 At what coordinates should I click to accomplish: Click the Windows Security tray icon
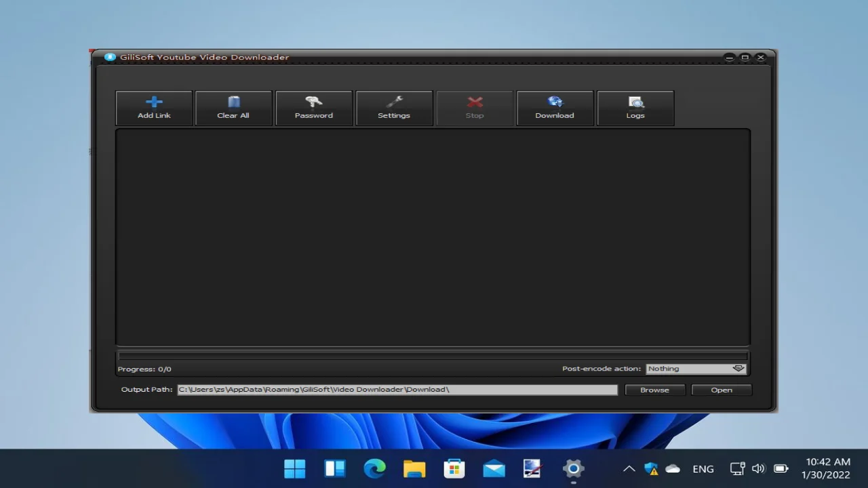pos(651,468)
